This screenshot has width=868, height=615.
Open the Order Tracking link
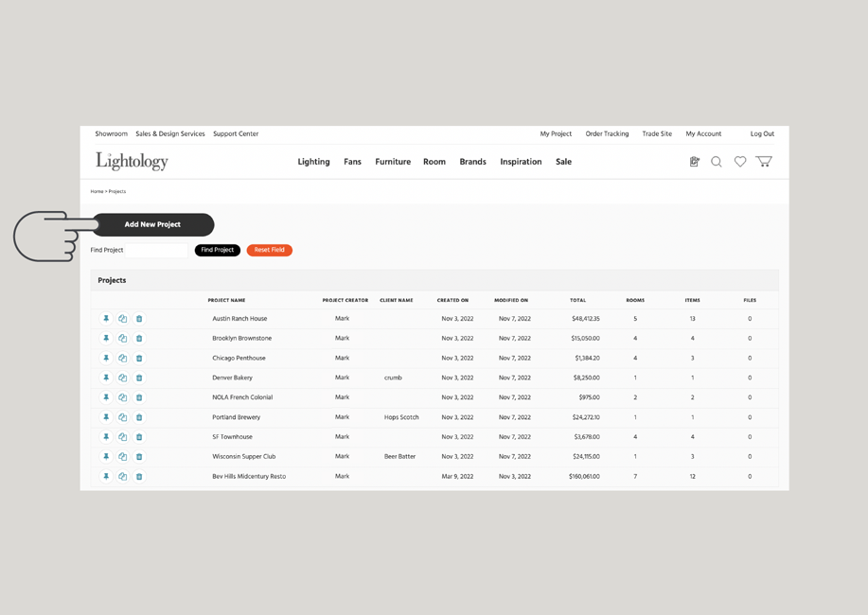point(608,134)
